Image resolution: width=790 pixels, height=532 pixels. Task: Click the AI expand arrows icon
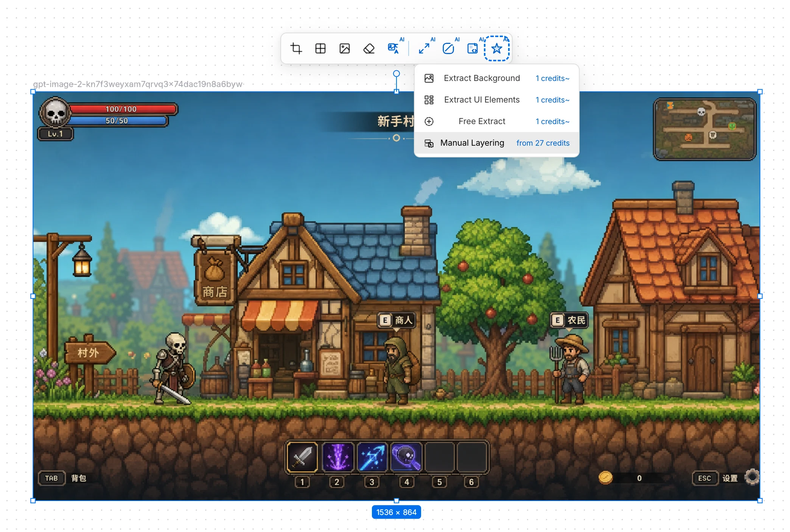pyautogui.click(x=424, y=48)
